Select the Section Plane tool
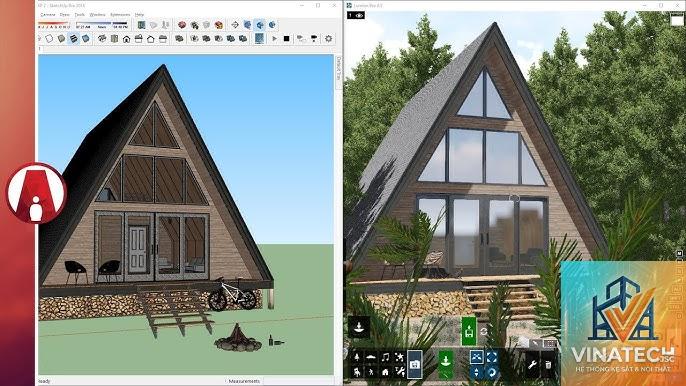 pos(141,25)
